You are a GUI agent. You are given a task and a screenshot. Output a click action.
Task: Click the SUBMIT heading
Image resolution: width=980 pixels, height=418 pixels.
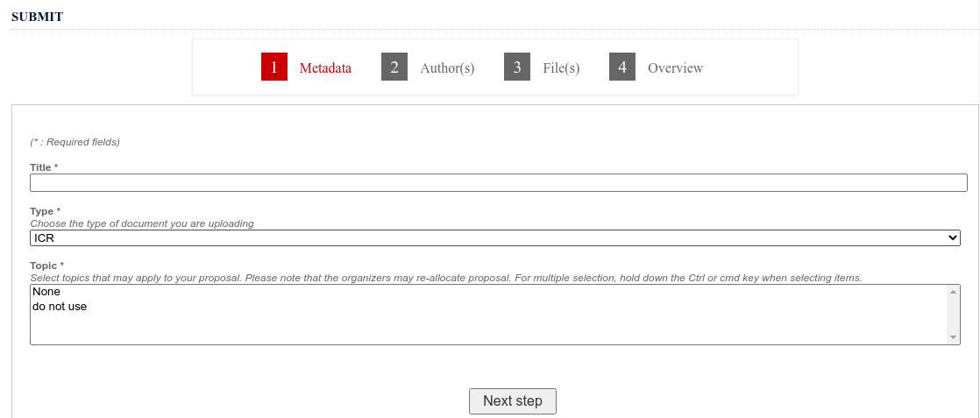37,17
